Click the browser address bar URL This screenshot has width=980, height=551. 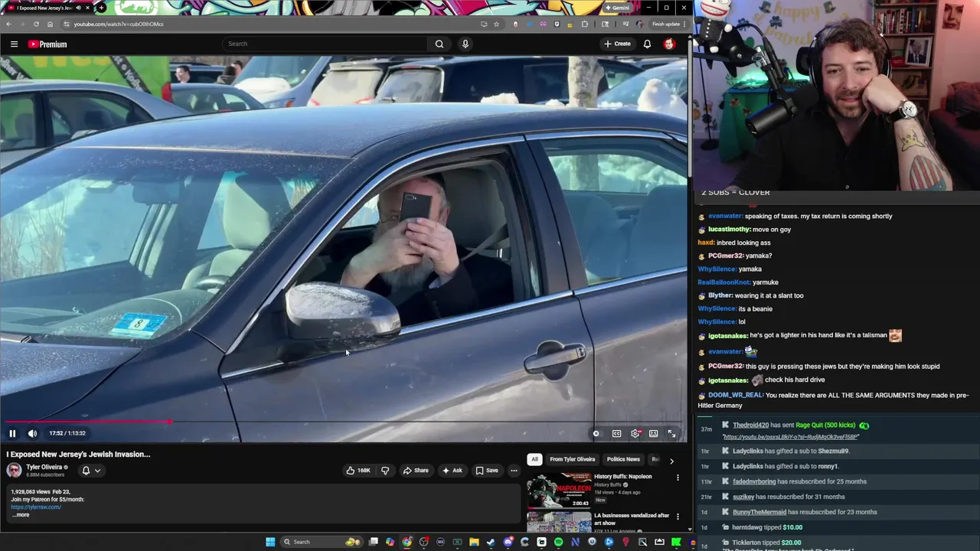[x=119, y=24]
